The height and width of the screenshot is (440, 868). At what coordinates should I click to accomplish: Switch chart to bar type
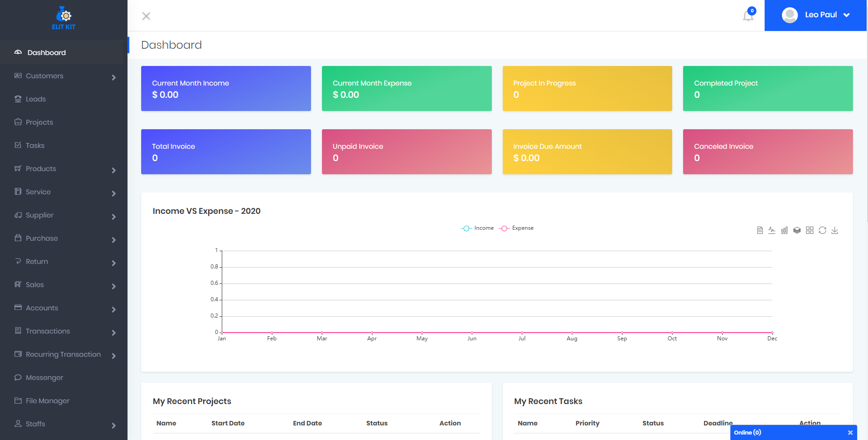784,230
